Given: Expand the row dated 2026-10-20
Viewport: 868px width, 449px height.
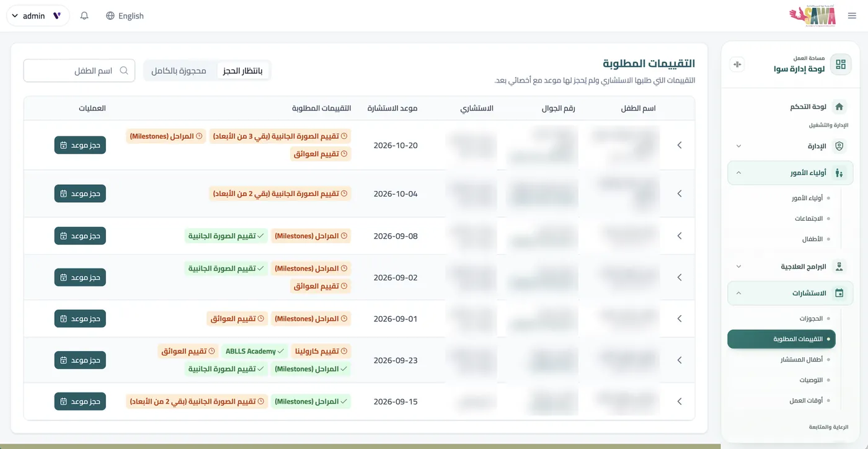Looking at the screenshot, I should click(x=680, y=145).
